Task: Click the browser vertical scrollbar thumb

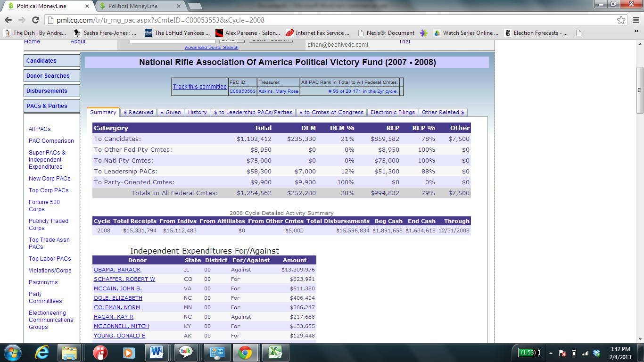Action: 640,90
